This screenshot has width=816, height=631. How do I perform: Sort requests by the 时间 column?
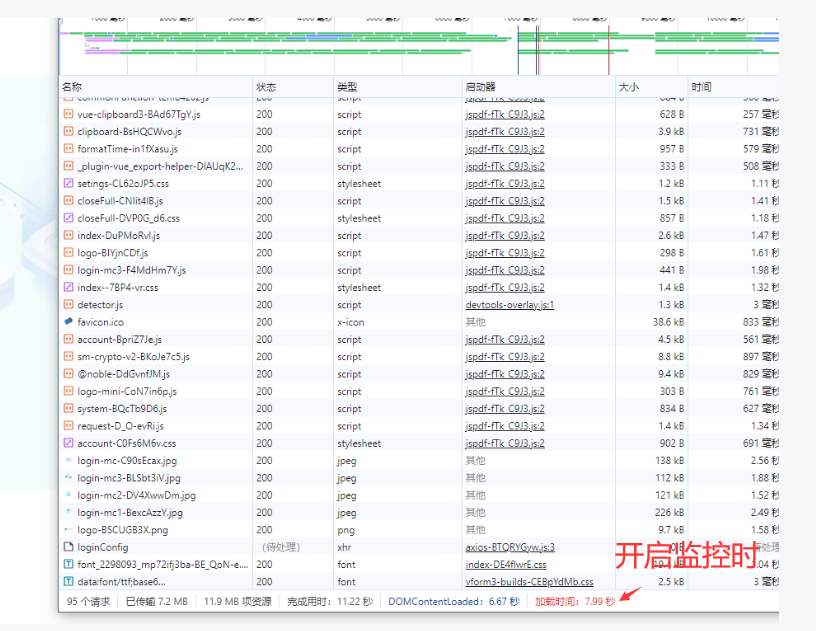click(700, 86)
